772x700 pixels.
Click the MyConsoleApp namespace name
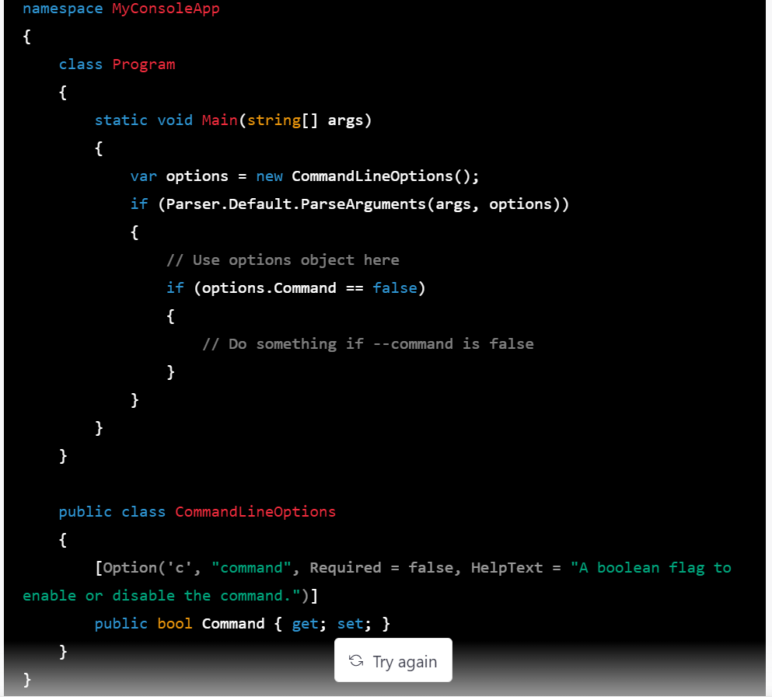click(166, 9)
